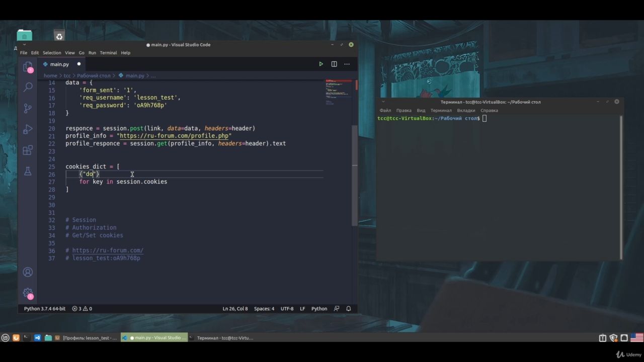The width and height of the screenshot is (644, 362).
Task: Open the Extensions view
Action: pyautogui.click(x=28, y=150)
